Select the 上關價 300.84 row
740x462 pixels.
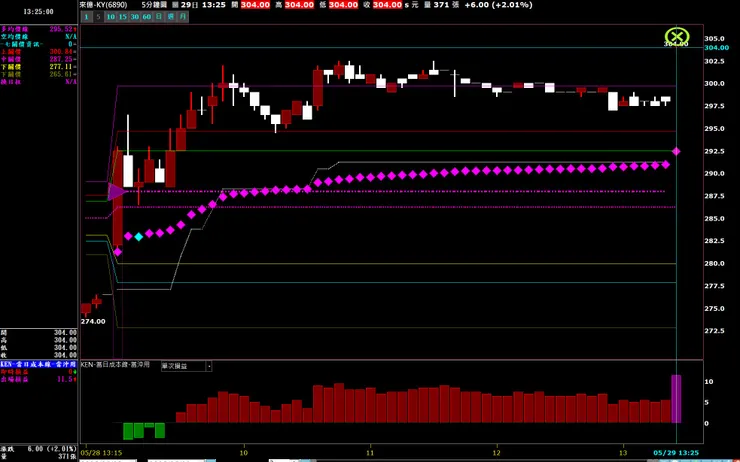point(39,51)
